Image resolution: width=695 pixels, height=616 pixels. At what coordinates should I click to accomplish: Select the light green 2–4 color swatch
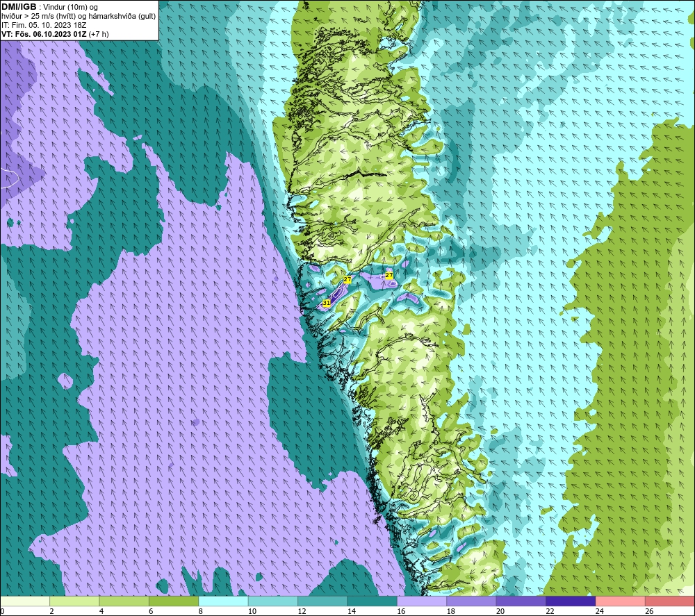74,601
